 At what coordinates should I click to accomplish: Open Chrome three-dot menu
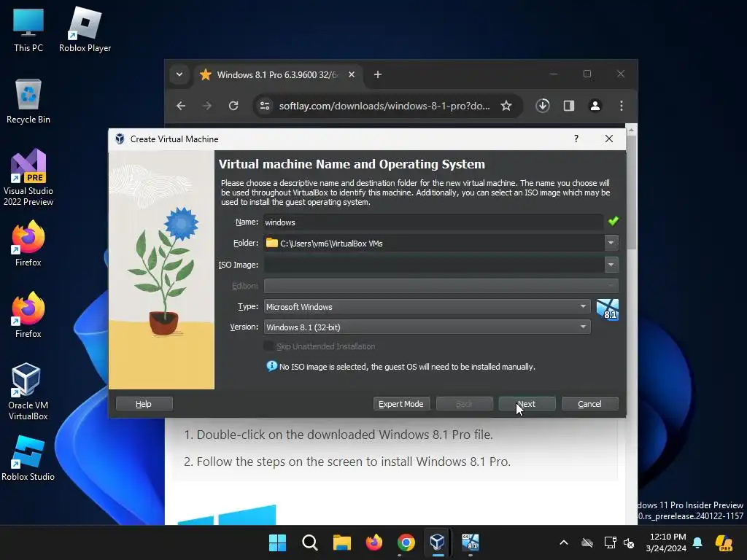(622, 106)
